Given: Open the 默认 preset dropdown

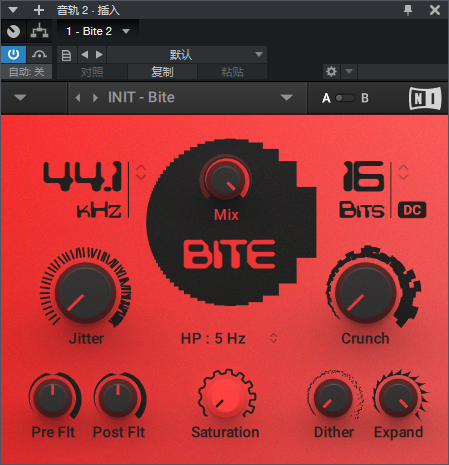Looking at the screenshot, I should point(187,55).
